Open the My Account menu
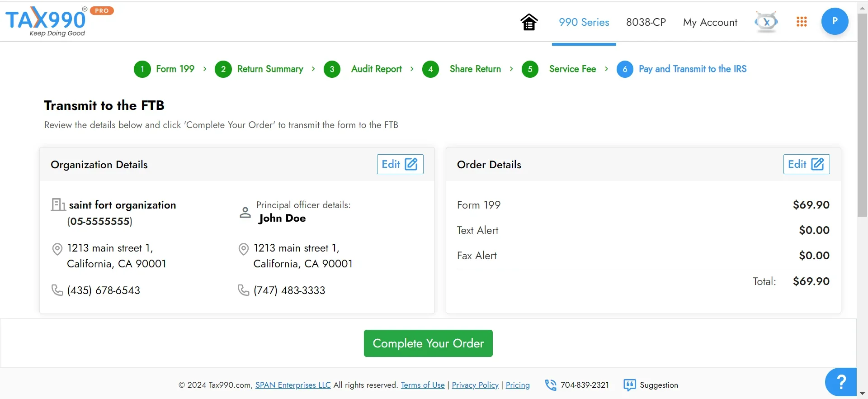This screenshot has width=868, height=399. click(x=710, y=22)
